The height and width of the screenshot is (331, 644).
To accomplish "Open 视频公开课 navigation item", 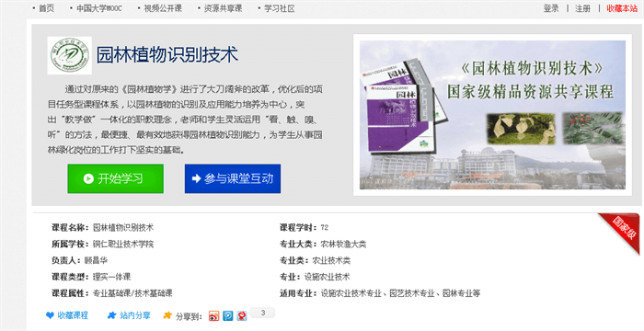I will click(163, 8).
